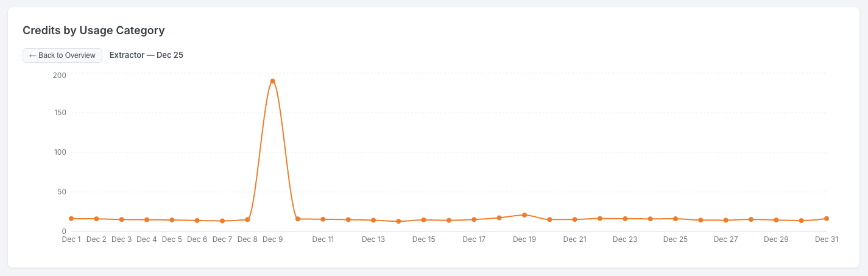This screenshot has height=276, width=868.
Task: Click the Dec 15 data point
Action: pyautogui.click(x=423, y=220)
